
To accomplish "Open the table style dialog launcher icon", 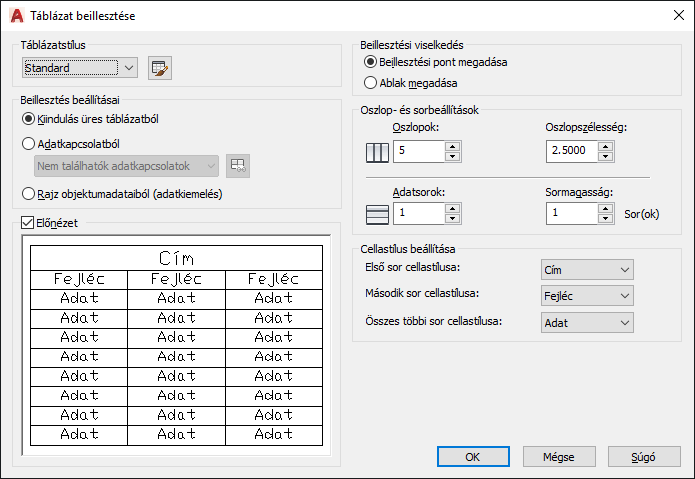I will [160, 68].
